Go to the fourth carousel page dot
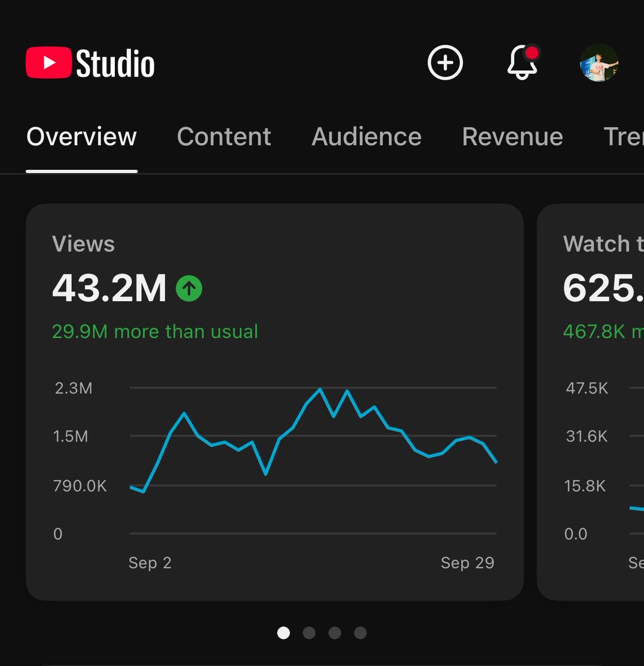The image size is (644, 666). (x=361, y=633)
